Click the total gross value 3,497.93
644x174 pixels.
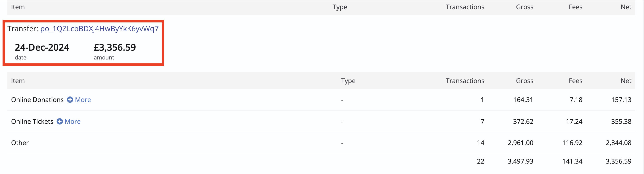click(520, 161)
